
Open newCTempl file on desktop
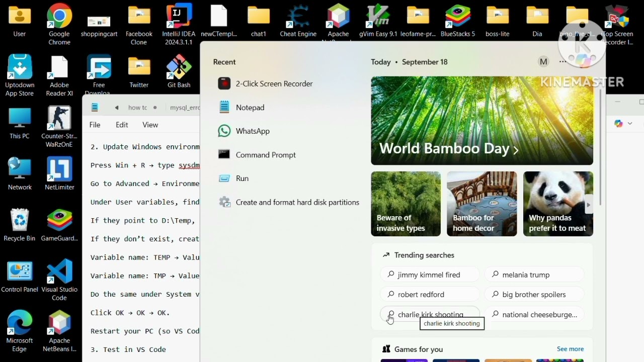[x=219, y=21]
